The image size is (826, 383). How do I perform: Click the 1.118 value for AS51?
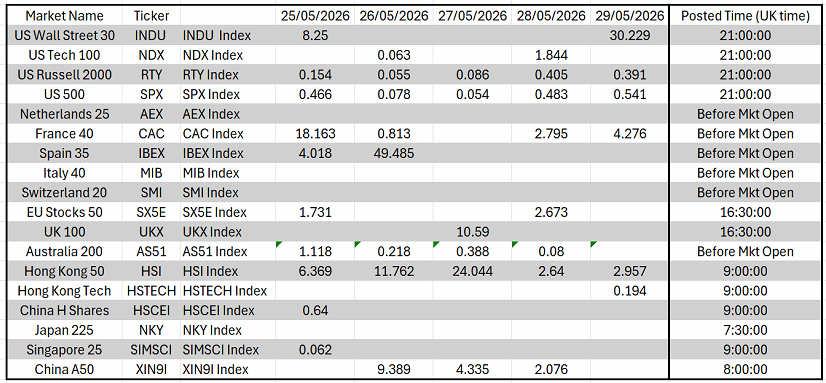[315, 251]
